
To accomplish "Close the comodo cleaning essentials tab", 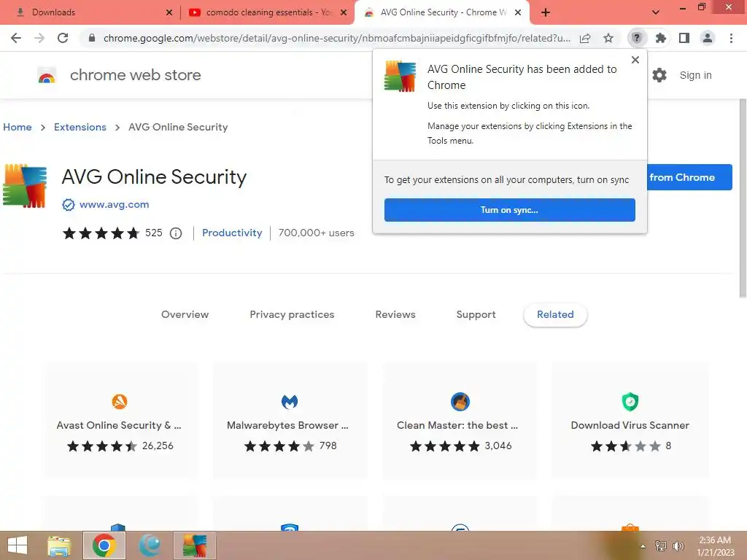I will coord(344,12).
